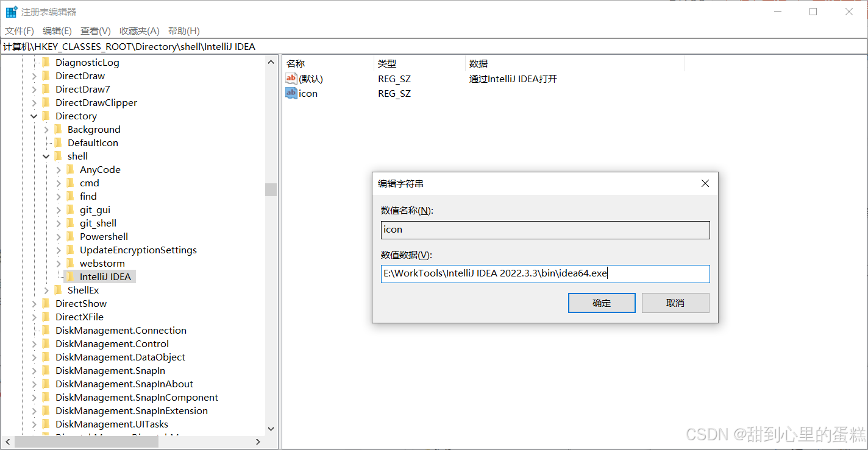Click the 数值名称 field showing icon
This screenshot has height=450, width=868.
pyautogui.click(x=546, y=230)
